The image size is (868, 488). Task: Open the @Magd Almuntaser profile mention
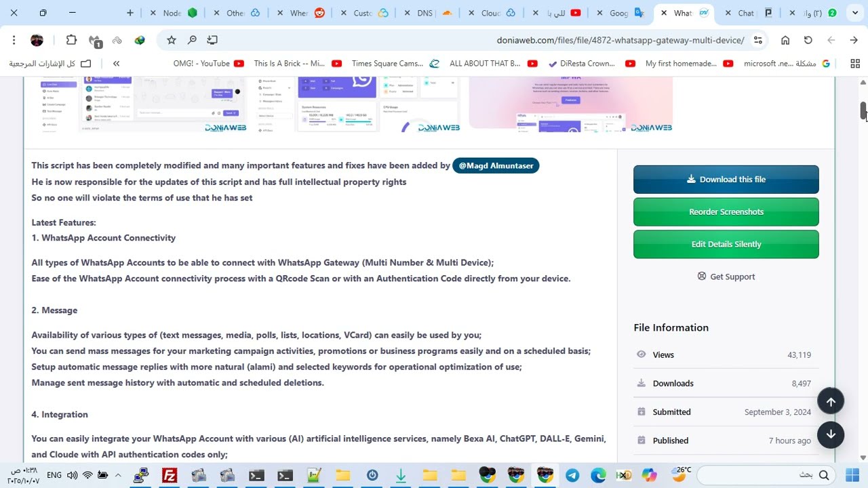496,165
